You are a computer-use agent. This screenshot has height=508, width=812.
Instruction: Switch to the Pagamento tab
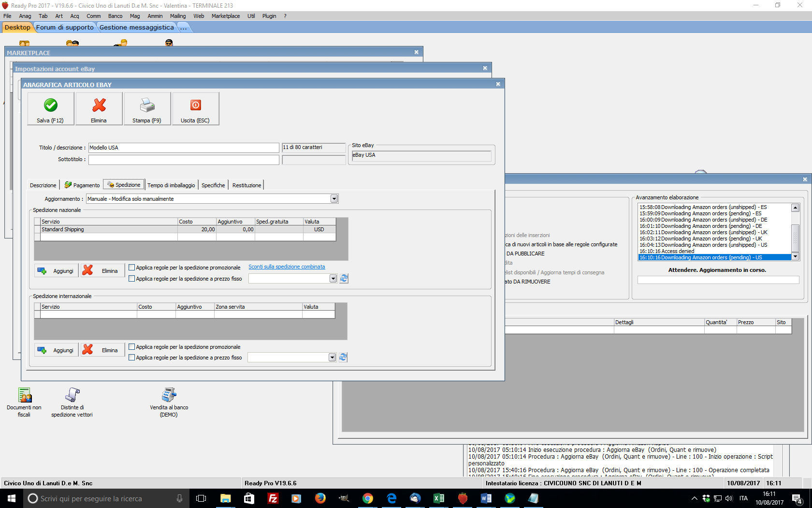82,185
